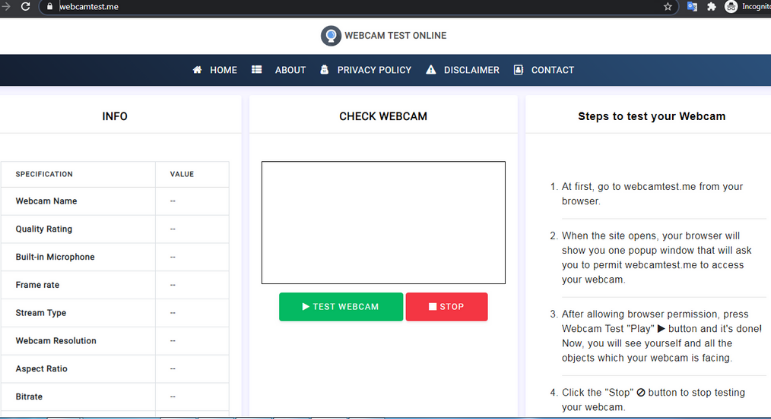Image resolution: width=771 pixels, height=419 pixels.
Task: Click Steps to test your Webcam heading
Action: [652, 117]
